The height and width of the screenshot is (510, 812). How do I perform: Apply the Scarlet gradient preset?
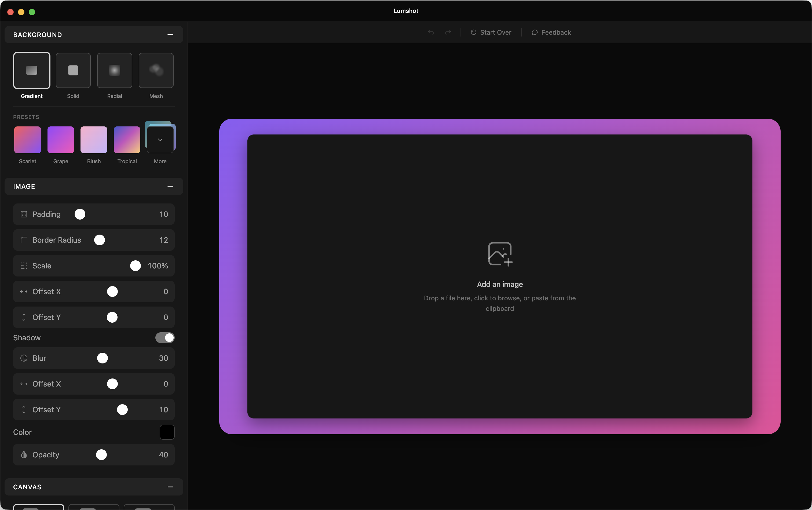pyautogui.click(x=28, y=140)
